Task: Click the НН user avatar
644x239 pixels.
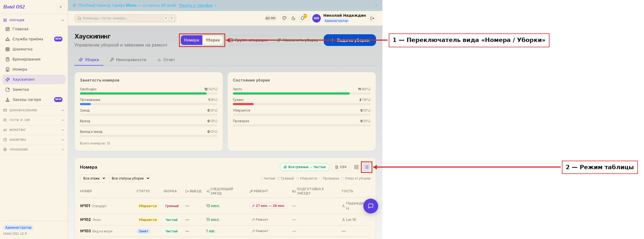Action: [316, 18]
